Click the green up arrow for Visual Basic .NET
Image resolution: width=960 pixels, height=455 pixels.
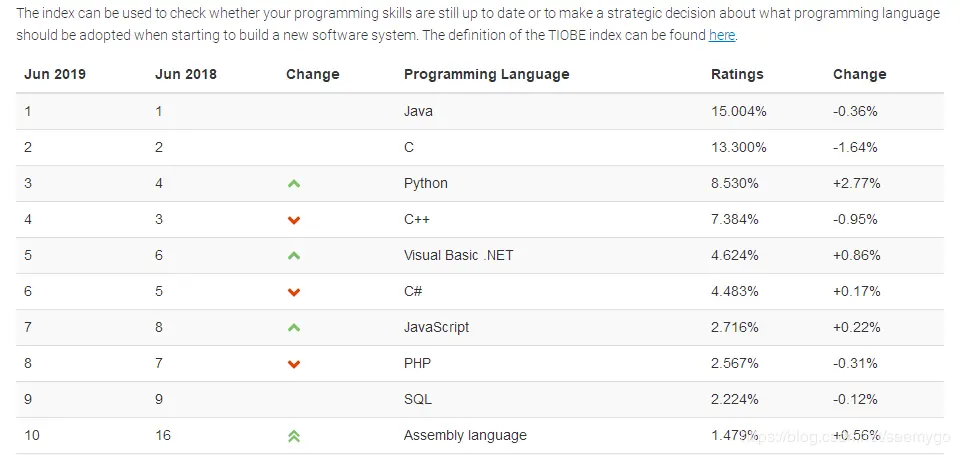[x=294, y=255]
